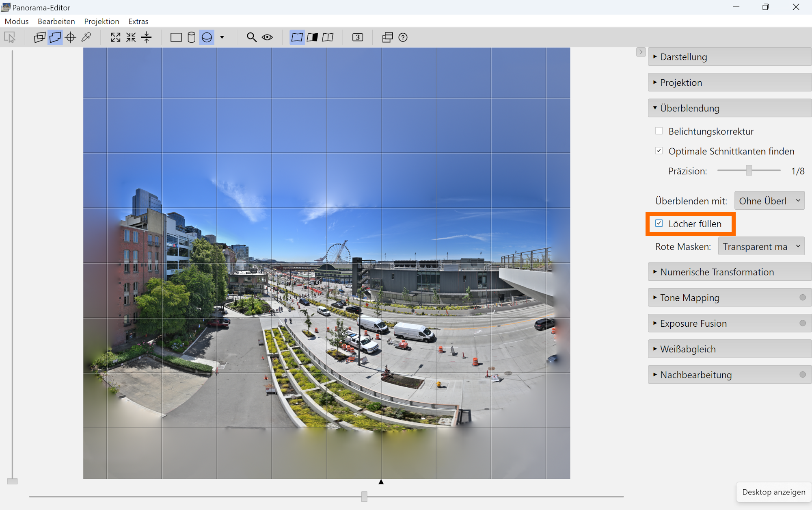
Task: Click the eye preview icon
Action: [x=267, y=37]
